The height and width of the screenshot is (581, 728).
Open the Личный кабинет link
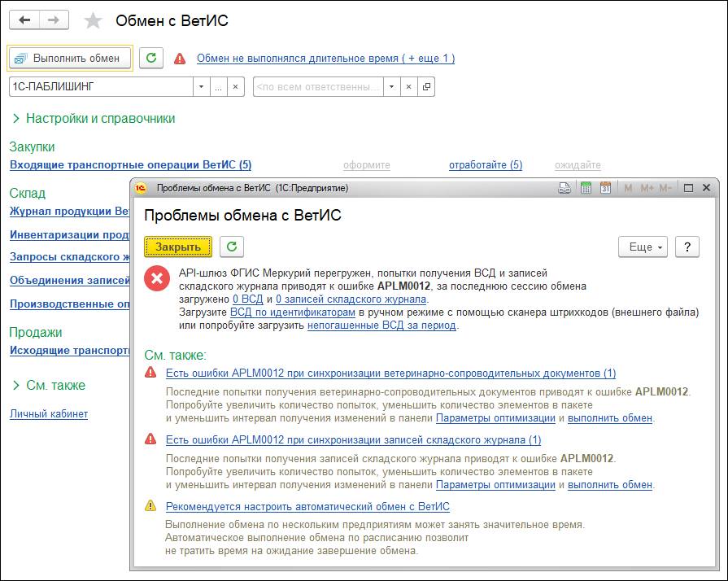(x=49, y=414)
